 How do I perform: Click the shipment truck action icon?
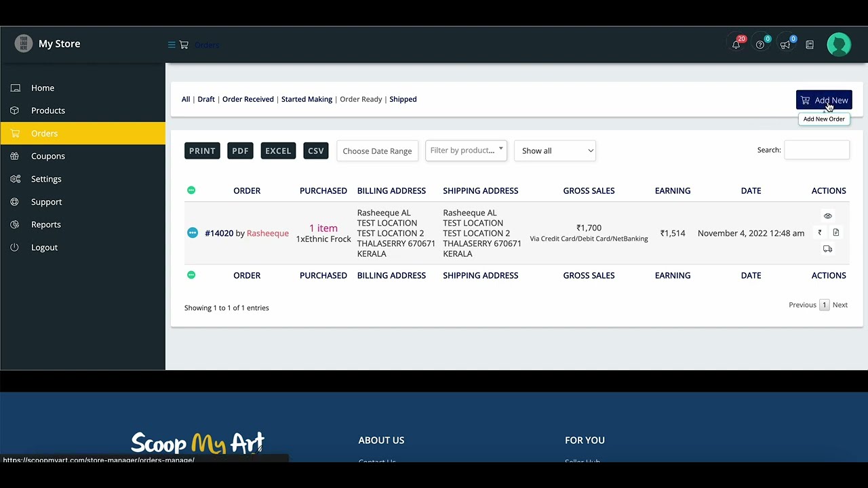[x=827, y=249]
